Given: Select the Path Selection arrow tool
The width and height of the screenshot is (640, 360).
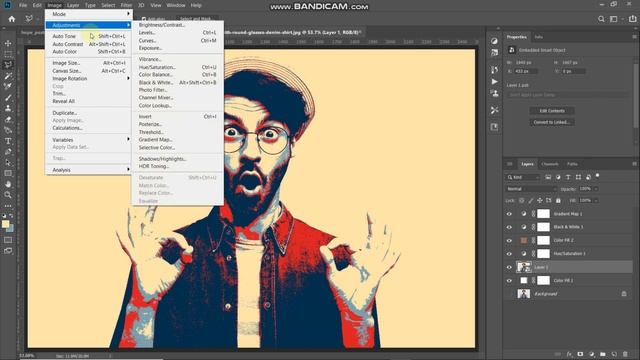Looking at the screenshot, I should click(8, 162).
